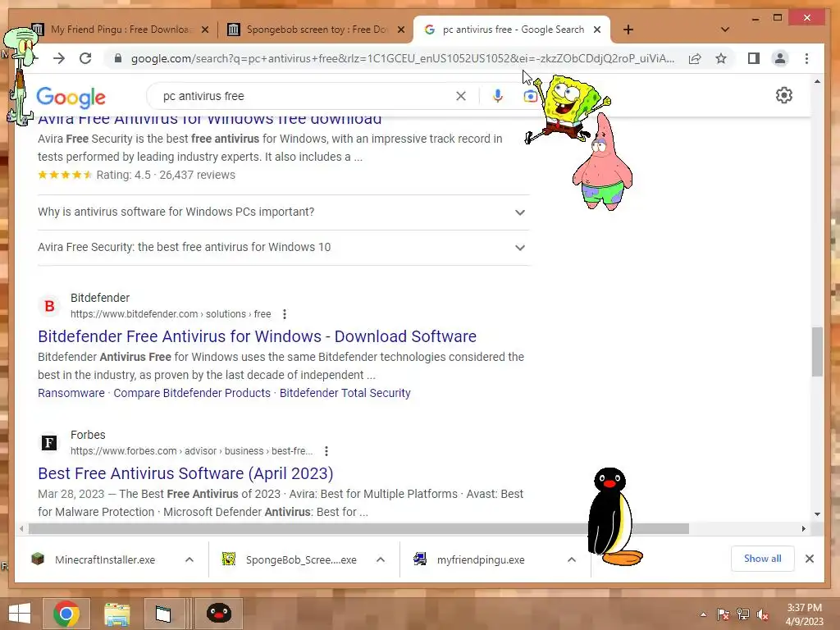Open Google quick settings gear

click(x=783, y=95)
